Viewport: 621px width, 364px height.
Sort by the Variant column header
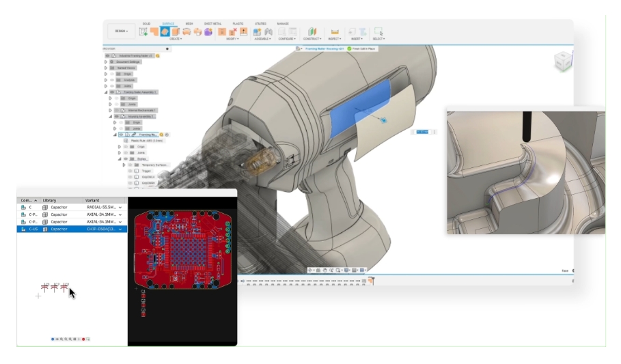point(105,200)
